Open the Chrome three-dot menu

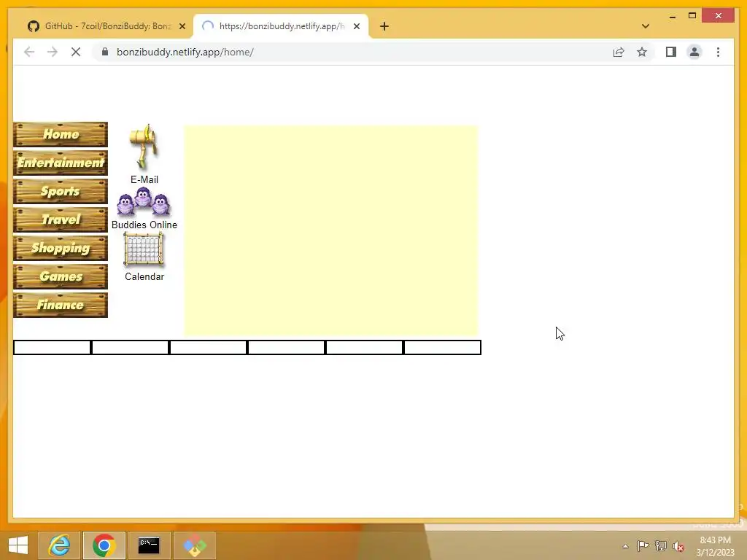point(718,52)
